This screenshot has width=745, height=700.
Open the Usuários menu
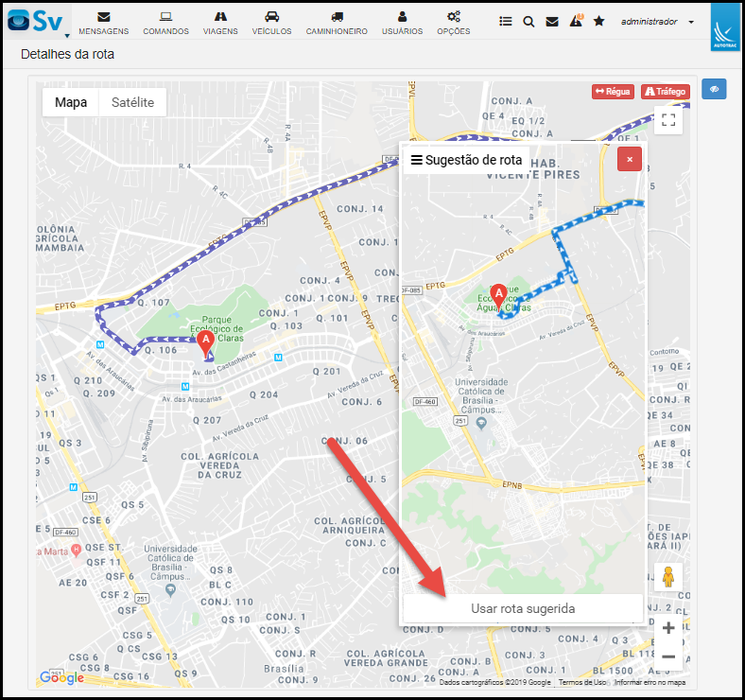[x=402, y=23]
